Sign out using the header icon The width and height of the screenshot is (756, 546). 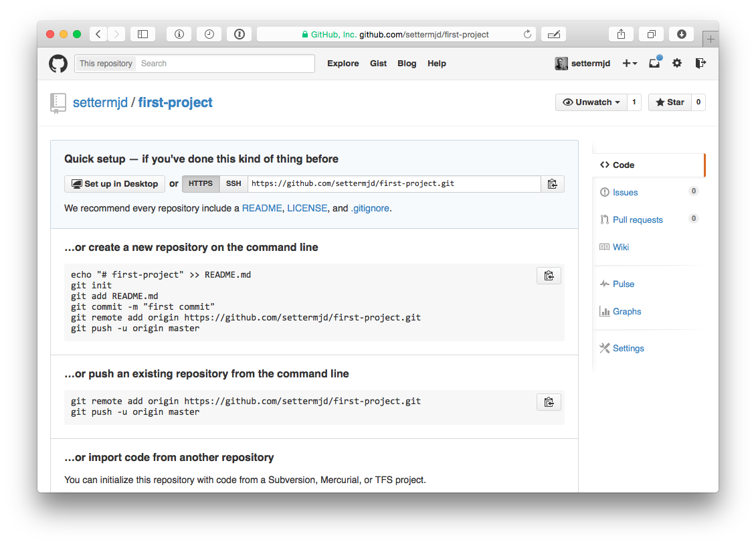coord(700,63)
